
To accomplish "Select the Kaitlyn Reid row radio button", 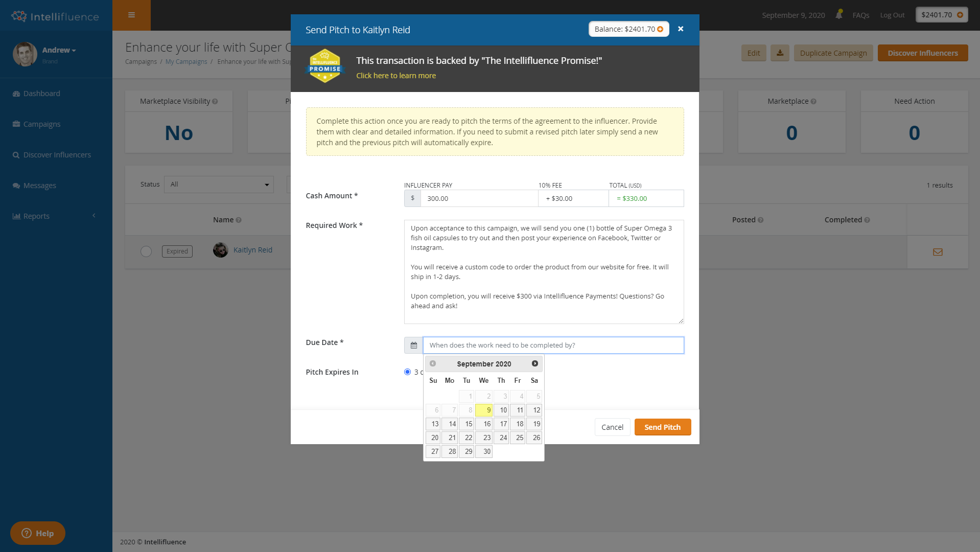I will click(146, 251).
